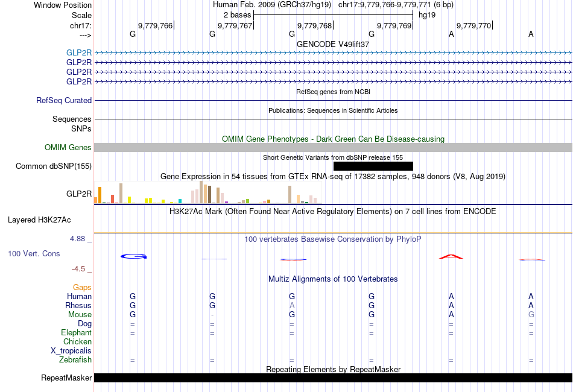Viewport: 573px width, 392px height.
Task: Click the blue G PhyloP conservation logo
Action: (x=134, y=256)
